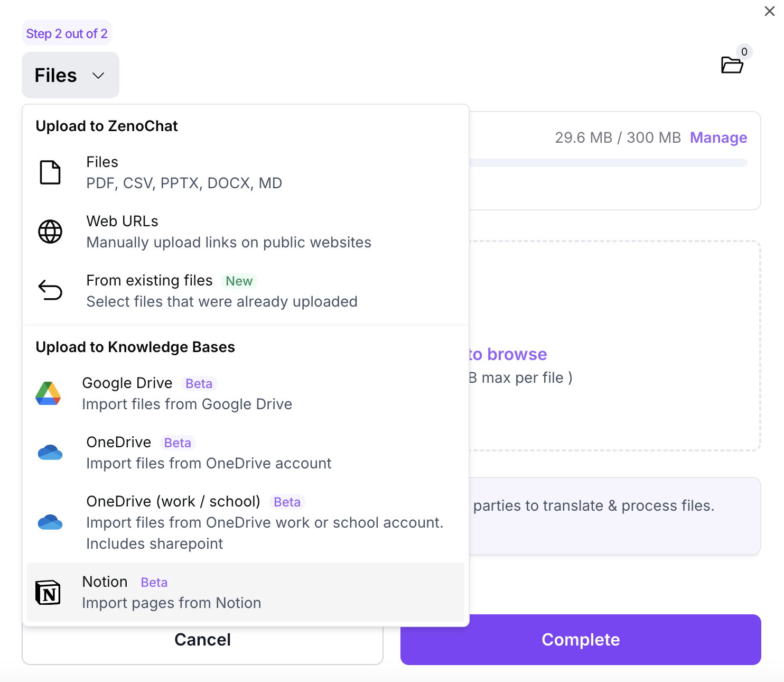Click the 'Upload to ZenoChat' heading
The image size is (784, 682).
[107, 126]
